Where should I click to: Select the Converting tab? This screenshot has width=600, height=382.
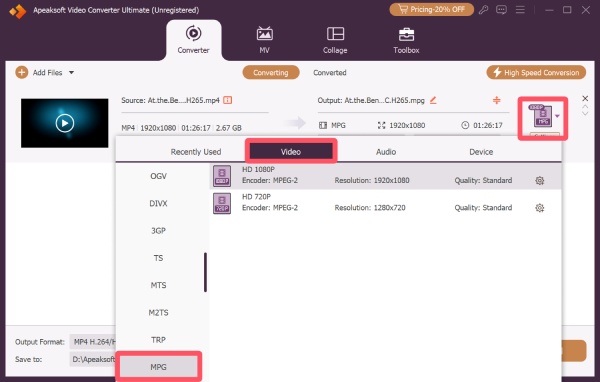(x=271, y=72)
